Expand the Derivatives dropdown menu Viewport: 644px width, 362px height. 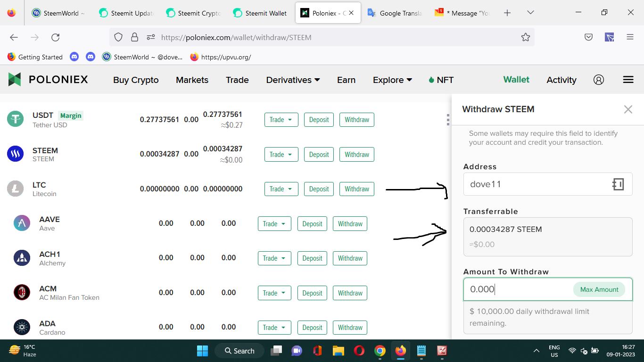pyautogui.click(x=293, y=80)
